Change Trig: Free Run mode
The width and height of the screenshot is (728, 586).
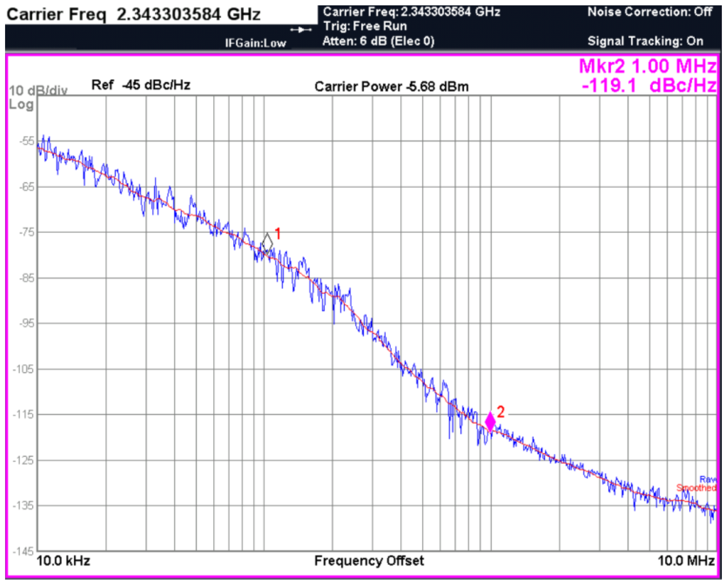tap(365, 26)
